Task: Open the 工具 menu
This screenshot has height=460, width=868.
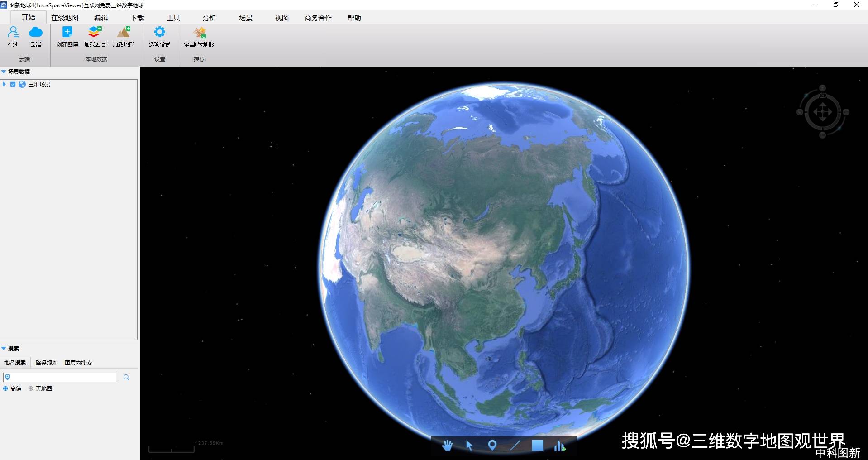Action: [x=173, y=18]
